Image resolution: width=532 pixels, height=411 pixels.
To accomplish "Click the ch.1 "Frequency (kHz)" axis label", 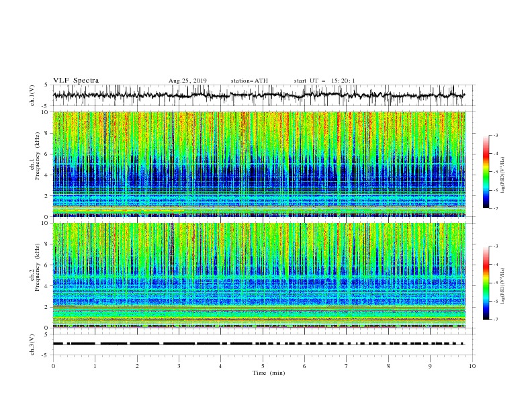I will click(37, 156).
